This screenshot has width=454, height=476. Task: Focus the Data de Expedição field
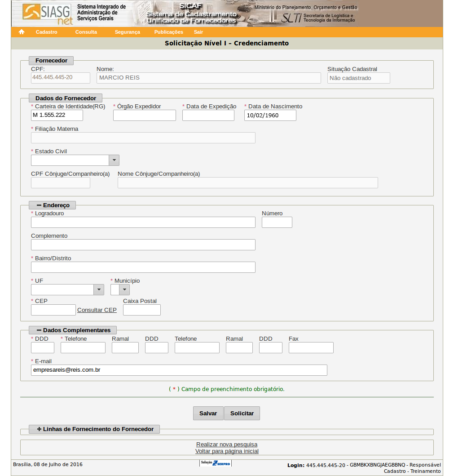pyautogui.click(x=208, y=116)
